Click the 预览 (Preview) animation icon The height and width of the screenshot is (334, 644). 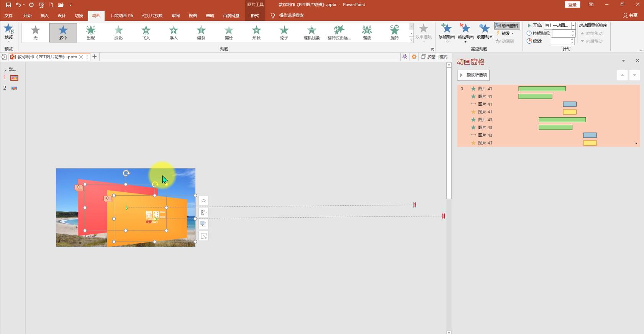point(8,31)
